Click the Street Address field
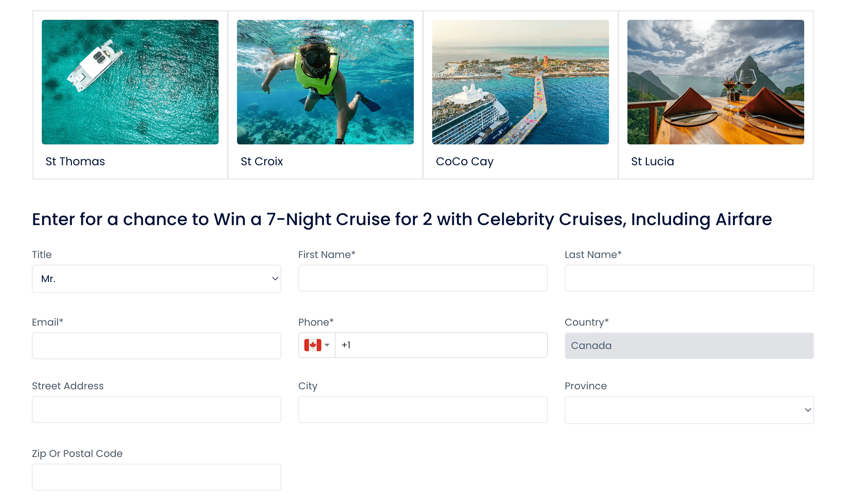This screenshot has height=504, width=846. 156,409
